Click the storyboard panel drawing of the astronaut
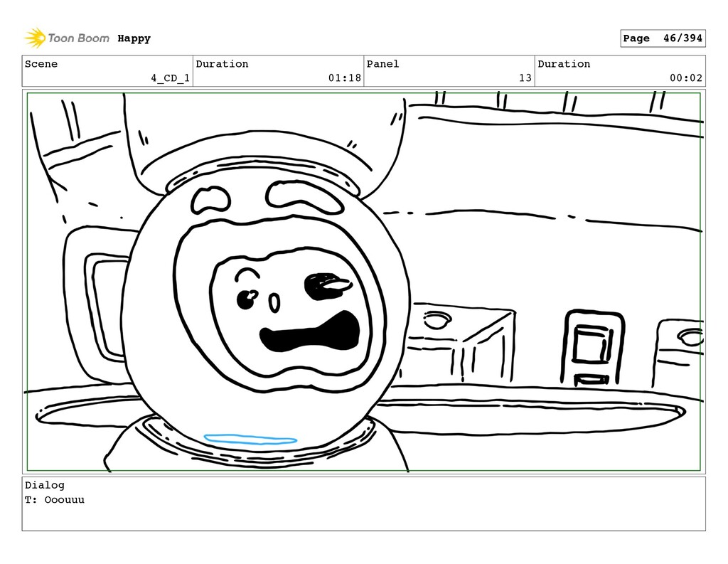 [x=363, y=282]
